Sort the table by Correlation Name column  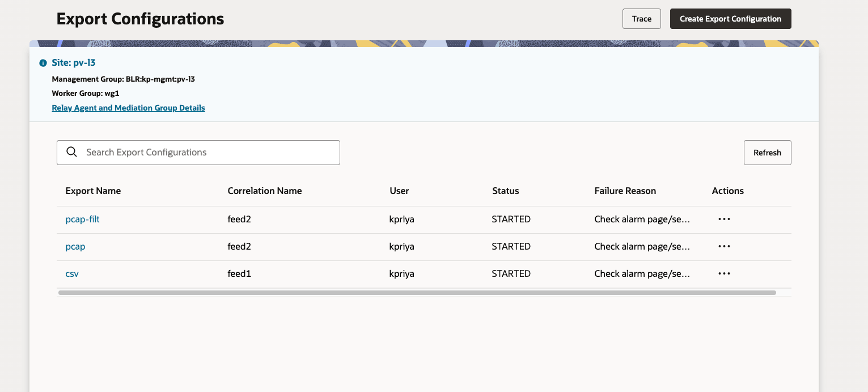pos(265,191)
